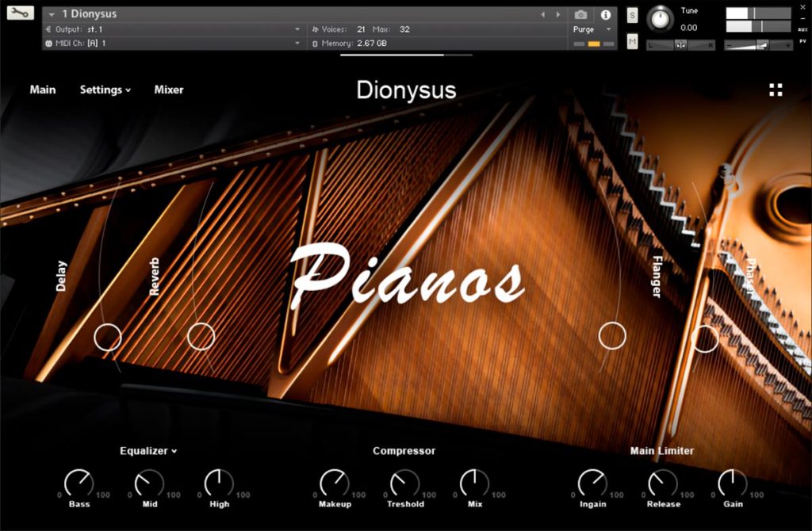The width and height of the screenshot is (812, 531).
Task: Click the Main Limiter Gain knob
Action: (x=733, y=483)
